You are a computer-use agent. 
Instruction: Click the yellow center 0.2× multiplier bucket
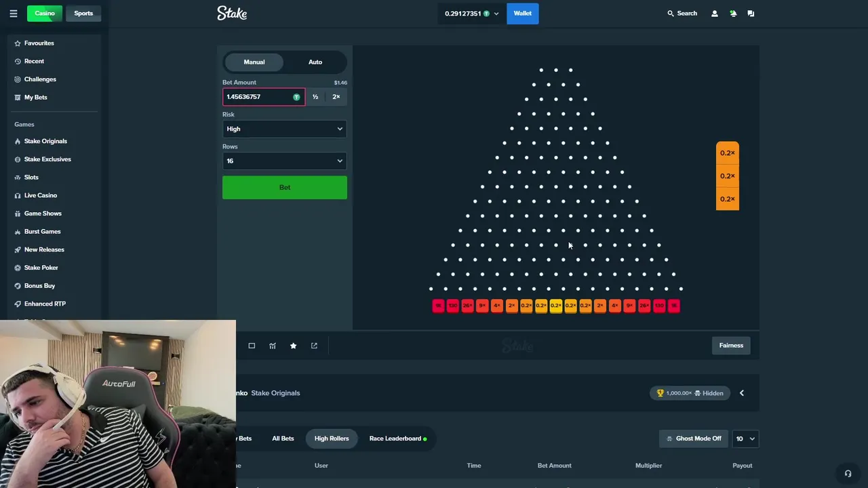556,306
